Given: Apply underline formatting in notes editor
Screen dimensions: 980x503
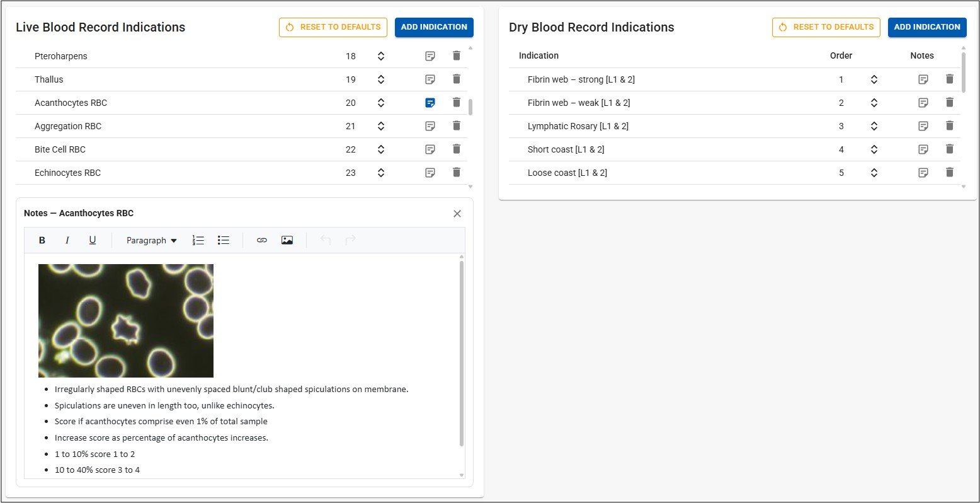Looking at the screenshot, I should coord(93,240).
